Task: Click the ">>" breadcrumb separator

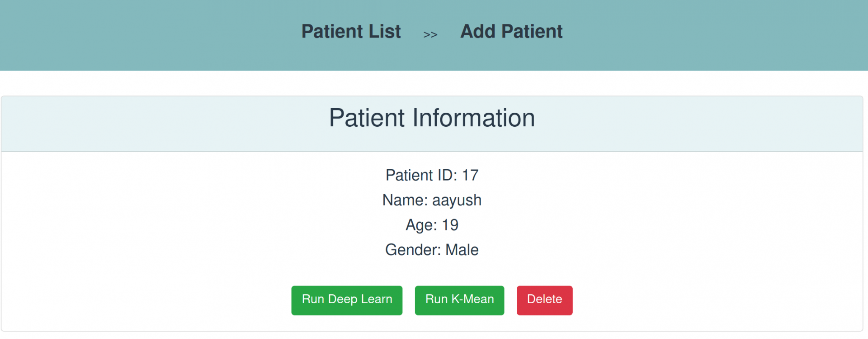Action: [430, 35]
